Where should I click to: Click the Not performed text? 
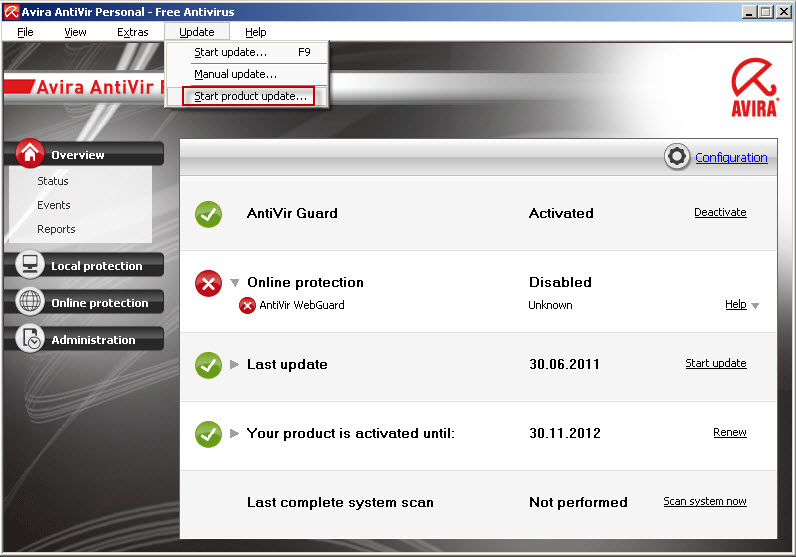pos(578,503)
